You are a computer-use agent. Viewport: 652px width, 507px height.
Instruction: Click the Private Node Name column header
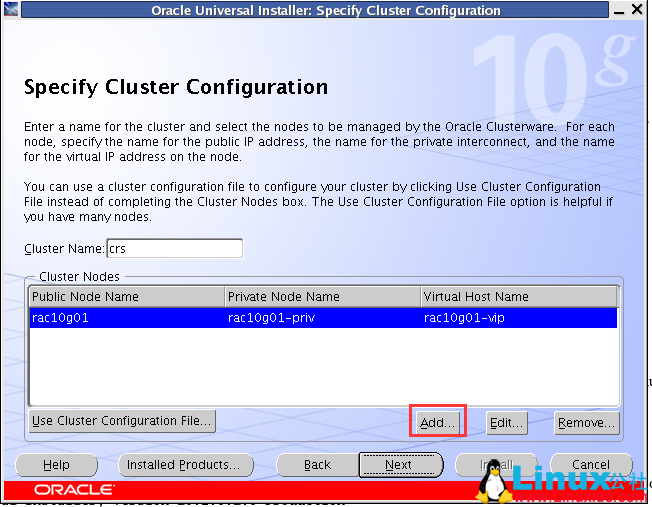[x=323, y=297]
